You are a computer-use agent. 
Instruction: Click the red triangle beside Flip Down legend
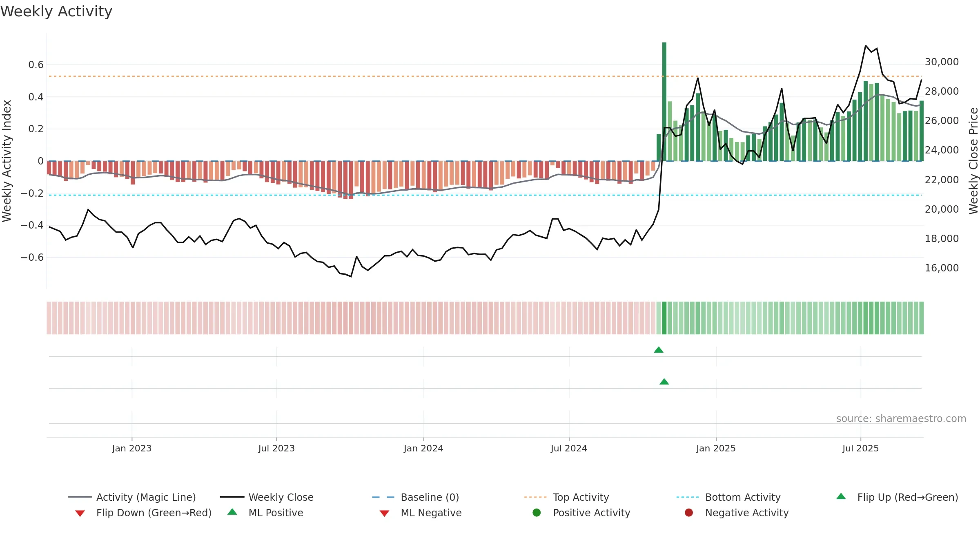80,513
